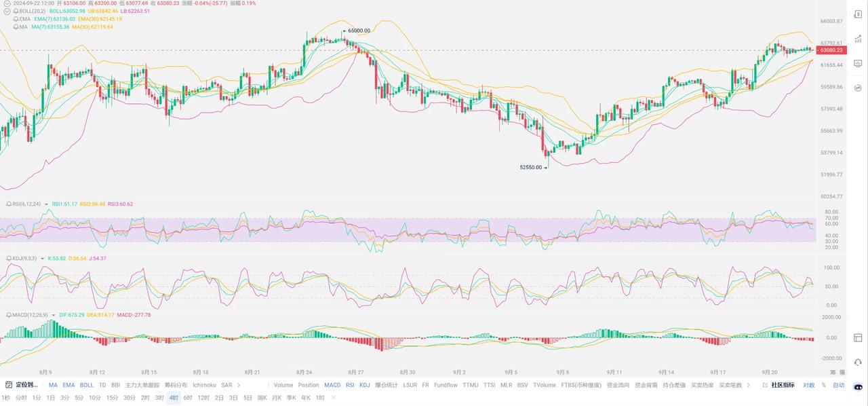Click the robot assistant icon at bottom right
Image resolution: width=868 pixels, height=406 pixels.
(x=858, y=388)
